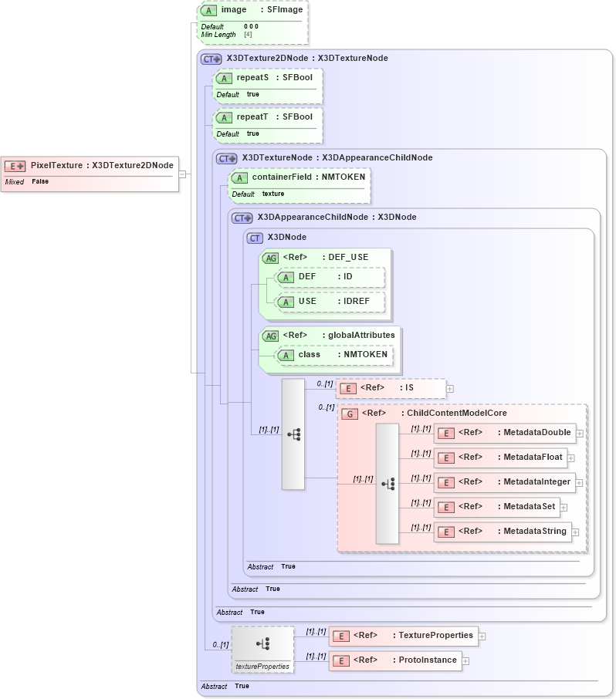This screenshot has height=699, width=616.
Task: Select the 'X3DAppearanceChildNode : X3DNode' heading
Action: tap(337, 217)
